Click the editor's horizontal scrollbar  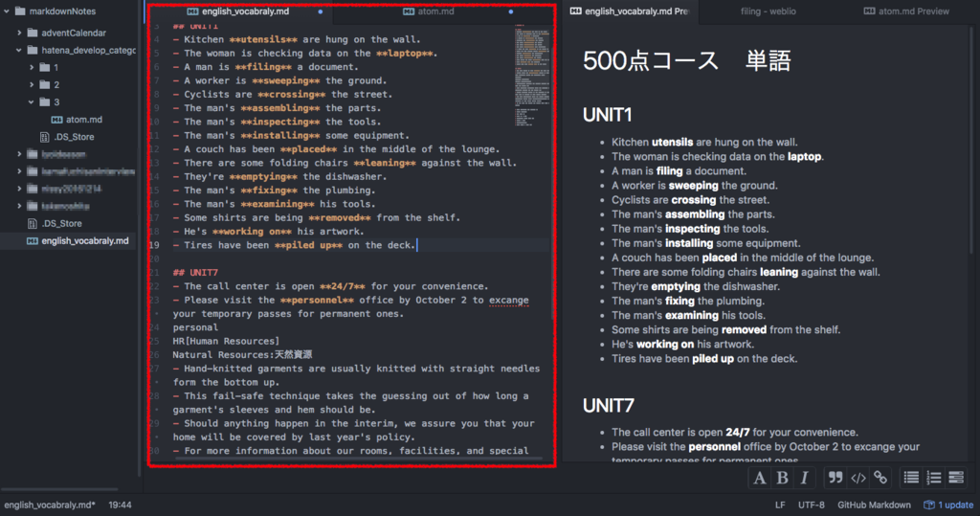pos(358,459)
